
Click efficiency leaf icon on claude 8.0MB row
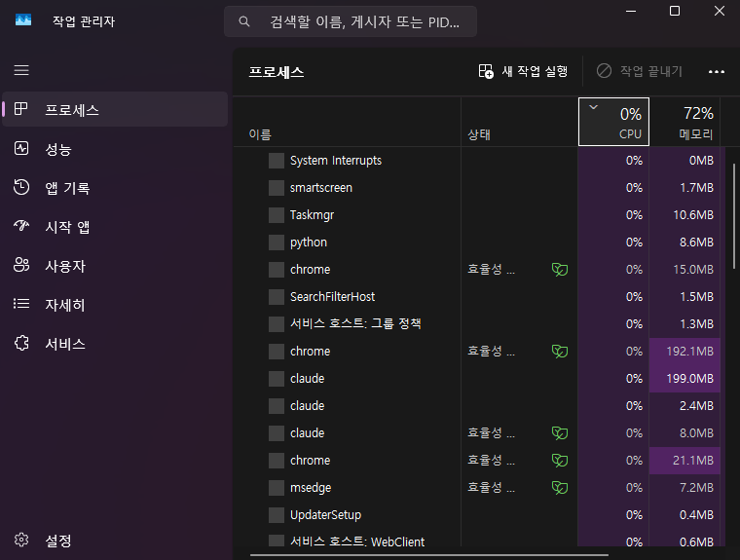pyautogui.click(x=560, y=433)
